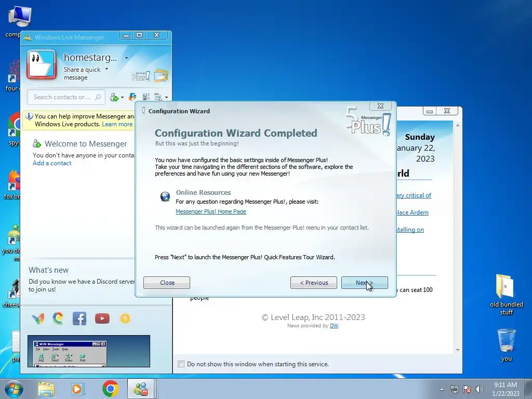Image resolution: width=532 pixels, height=399 pixels.
Task: Select the 'old bundled stuff' desktop folder
Action: [506, 295]
